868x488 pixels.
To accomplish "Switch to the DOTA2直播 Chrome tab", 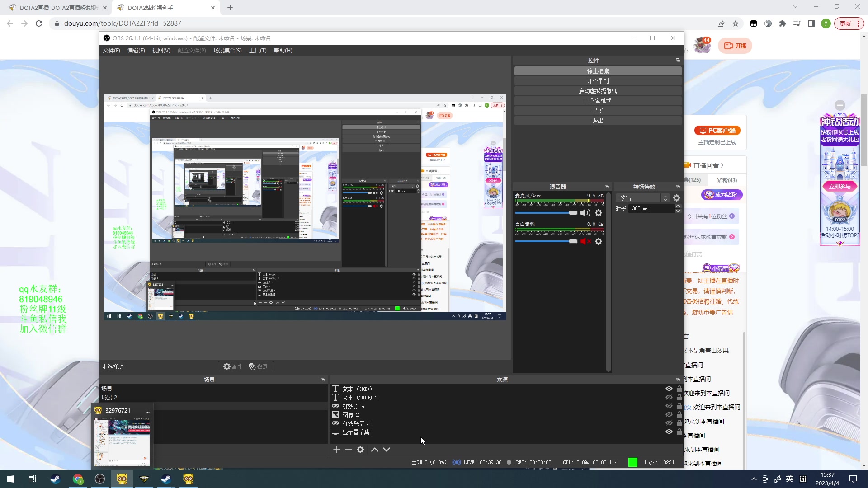I will (58, 8).
